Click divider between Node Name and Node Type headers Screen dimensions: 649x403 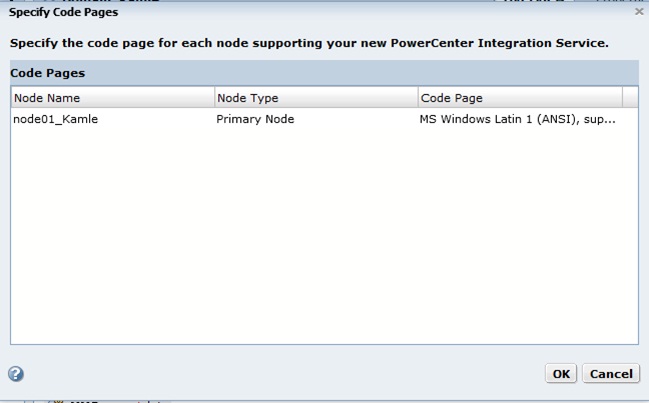[214, 98]
